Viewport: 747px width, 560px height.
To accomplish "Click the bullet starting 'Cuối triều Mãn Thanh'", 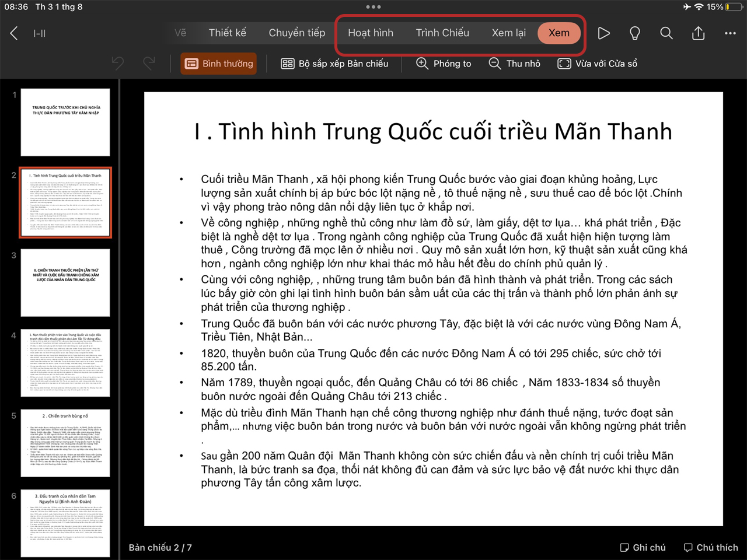I will tap(441, 192).
